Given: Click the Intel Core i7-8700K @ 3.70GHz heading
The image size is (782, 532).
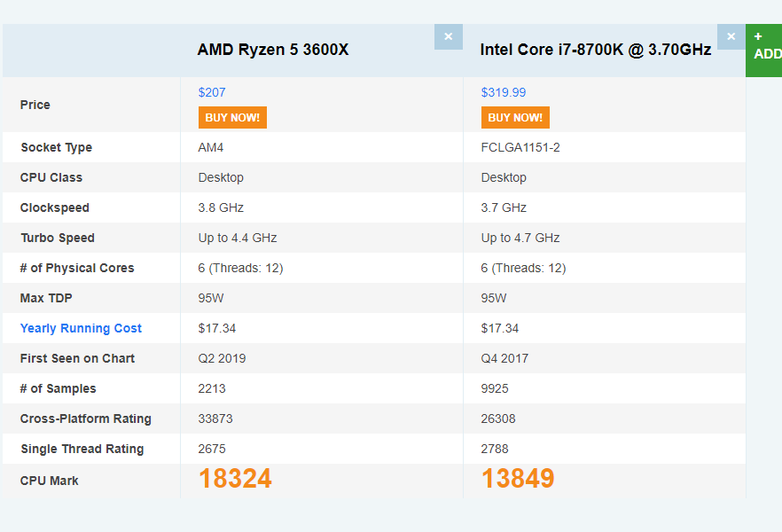Looking at the screenshot, I should coord(596,50).
